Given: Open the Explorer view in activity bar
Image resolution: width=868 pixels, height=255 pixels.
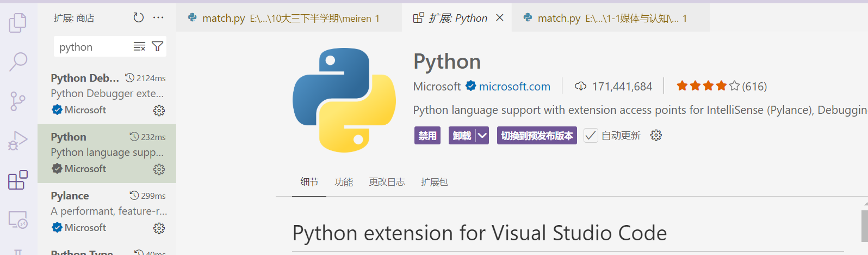Looking at the screenshot, I should coord(18,22).
